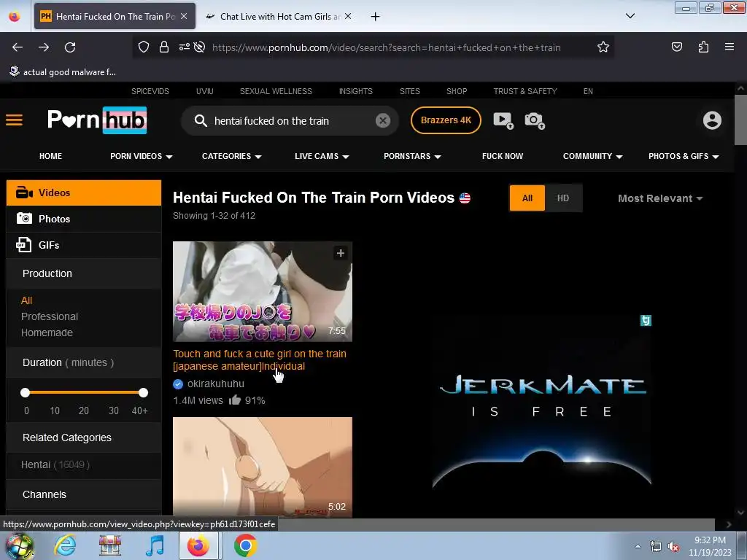747x560 pixels.
Task: Open the Most Relevant sort dropdown
Action: tap(660, 198)
